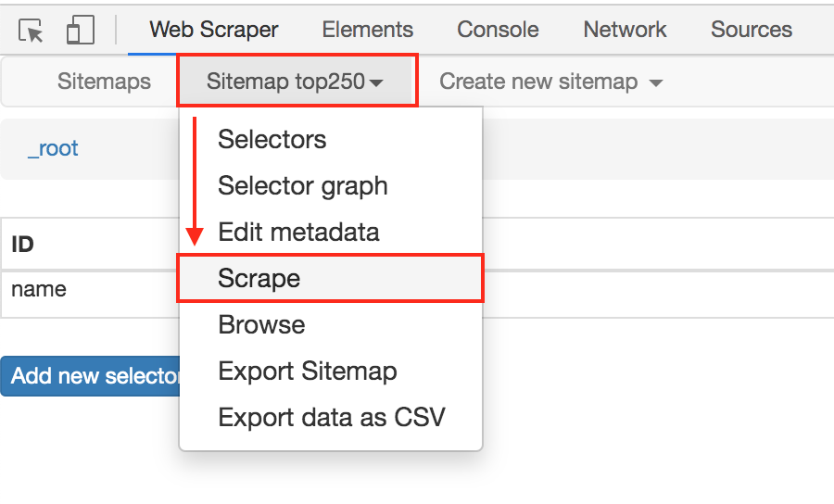Switch to the Web Scraper tab
834x504 pixels.
[213, 30]
